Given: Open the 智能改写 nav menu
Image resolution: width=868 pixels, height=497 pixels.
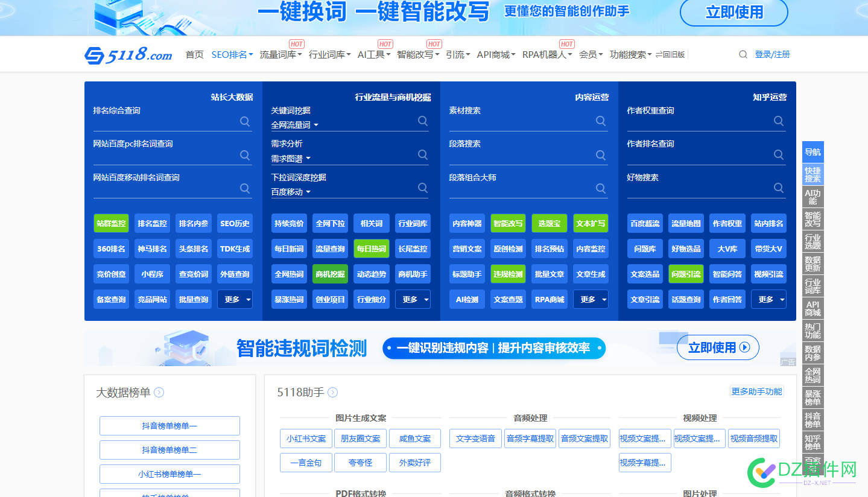Looking at the screenshot, I should click(x=418, y=55).
